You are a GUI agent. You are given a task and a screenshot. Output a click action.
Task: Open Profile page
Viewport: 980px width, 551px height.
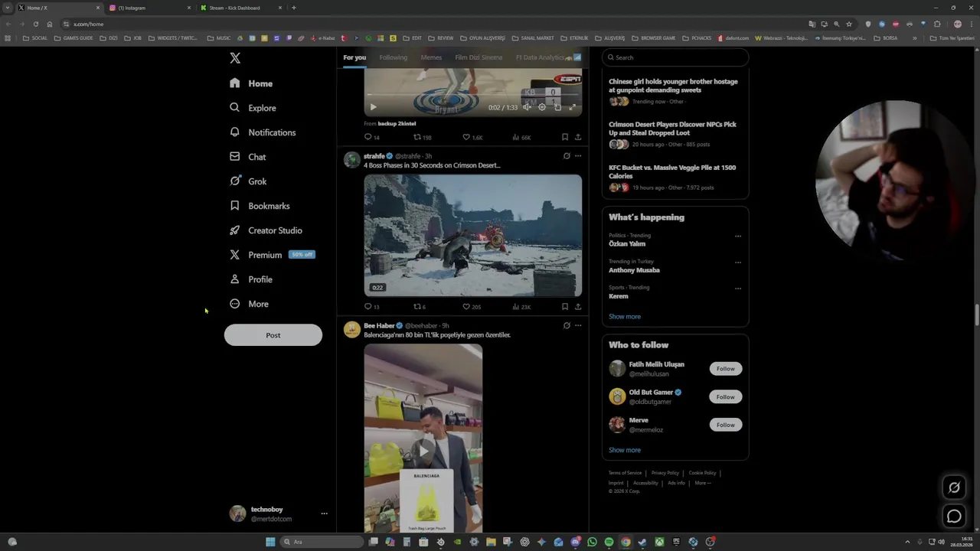pos(251,279)
